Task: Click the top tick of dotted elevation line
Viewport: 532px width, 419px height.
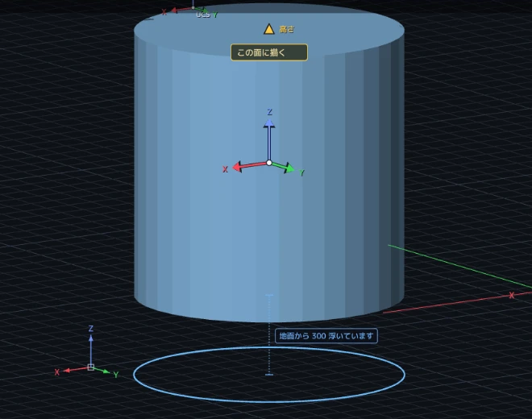Action: click(x=269, y=296)
